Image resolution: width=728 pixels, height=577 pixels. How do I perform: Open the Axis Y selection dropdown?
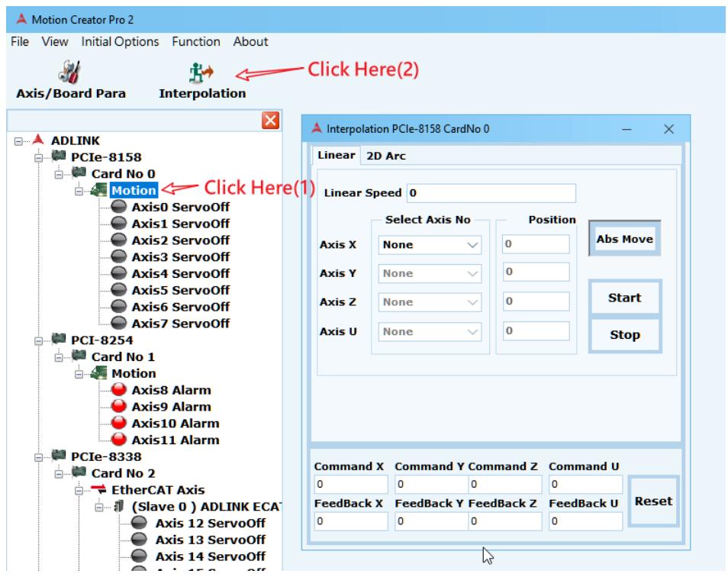click(x=430, y=273)
